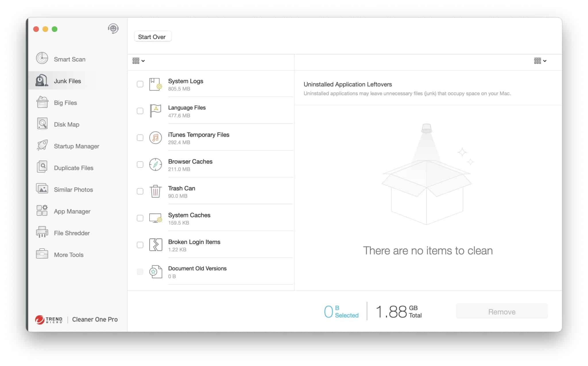Click the File Shredder icon

click(x=42, y=232)
